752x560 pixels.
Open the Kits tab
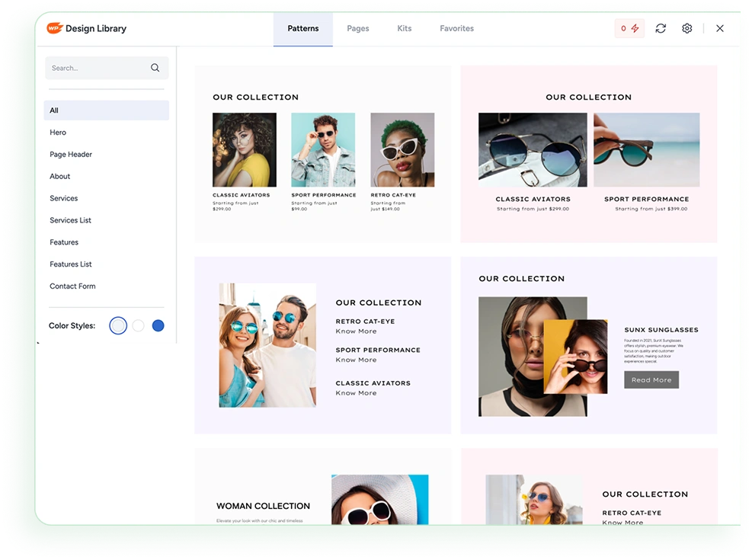click(404, 28)
